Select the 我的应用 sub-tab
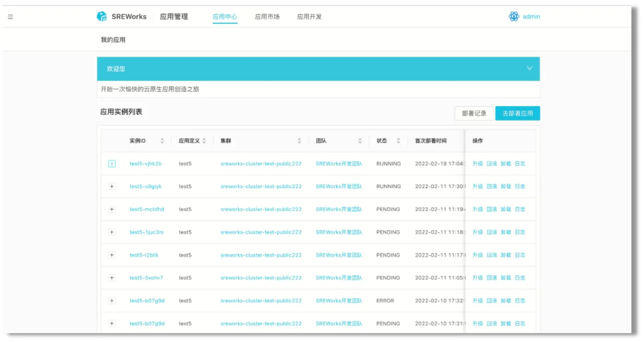This screenshot has width=644, height=342. pyautogui.click(x=113, y=40)
